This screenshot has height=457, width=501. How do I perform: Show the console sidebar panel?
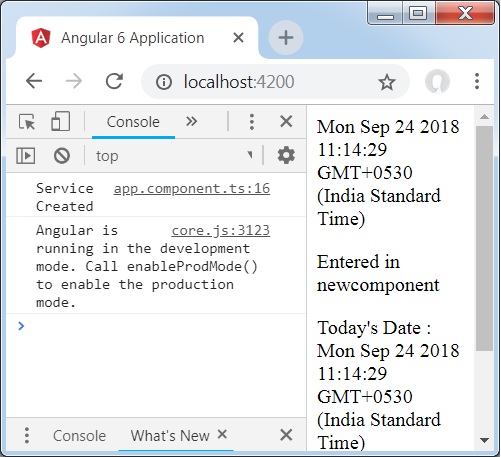(26, 156)
